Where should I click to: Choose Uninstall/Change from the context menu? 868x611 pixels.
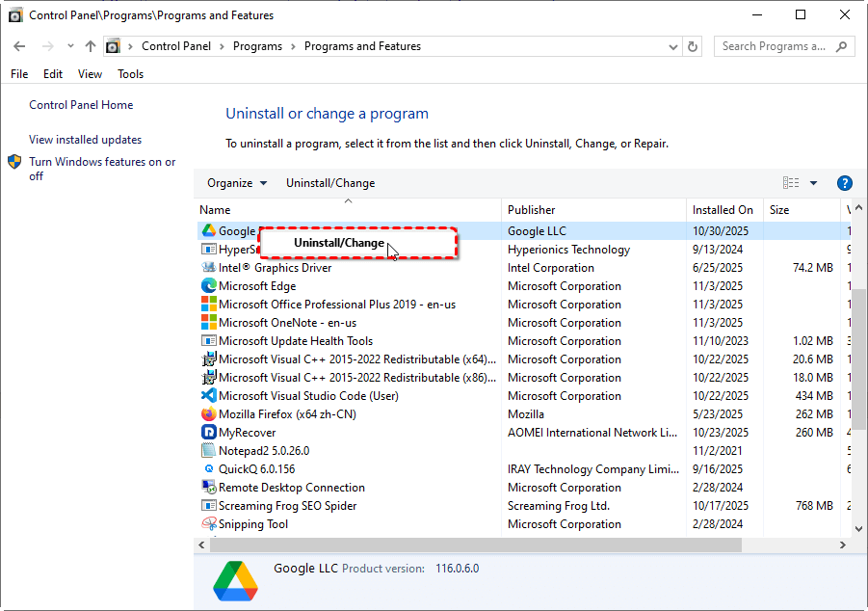tap(339, 243)
